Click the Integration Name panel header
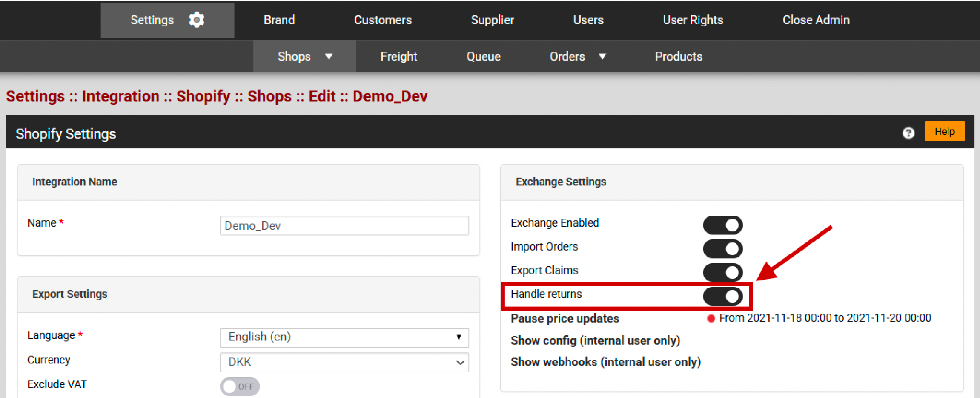 coord(249,182)
